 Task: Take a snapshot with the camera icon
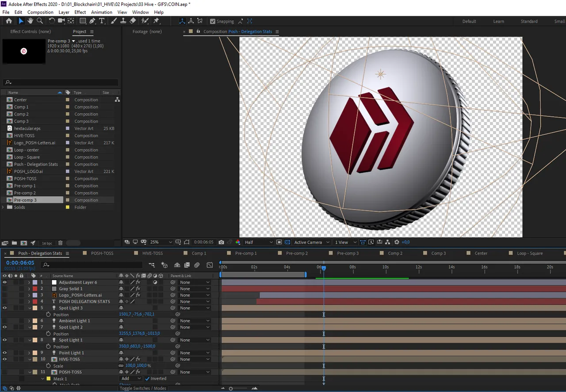click(x=222, y=242)
